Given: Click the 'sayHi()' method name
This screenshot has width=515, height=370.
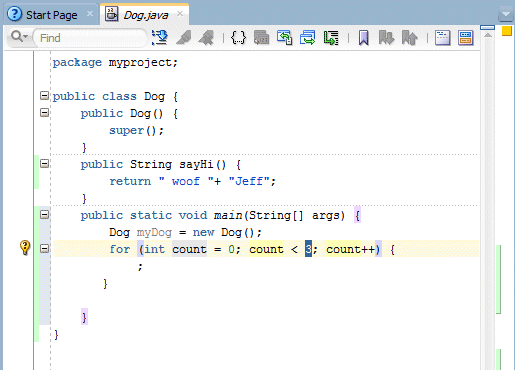Looking at the screenshot, I should click(202, 165).
